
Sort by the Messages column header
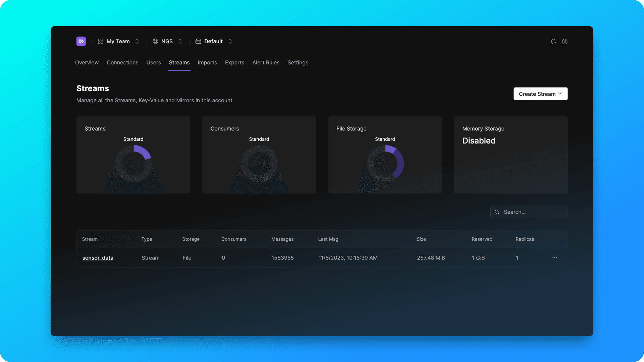(282, 239)
